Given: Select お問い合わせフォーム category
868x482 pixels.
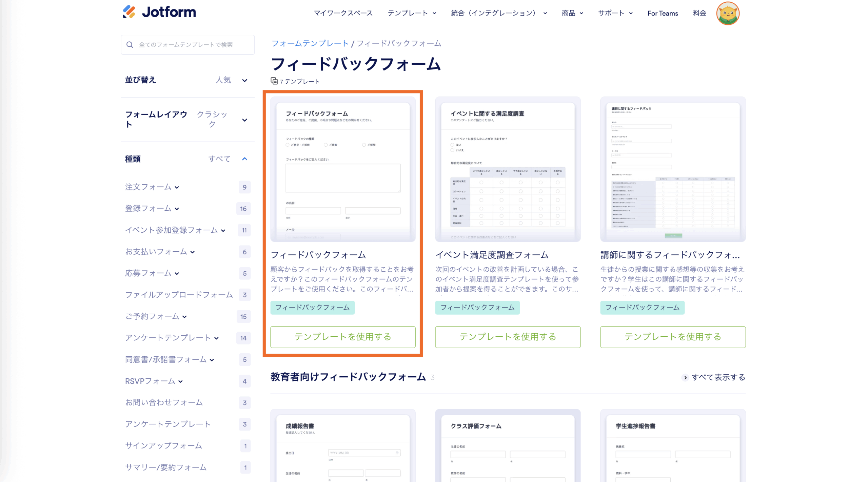Looking at the screenshot, I should coord(164,402).
